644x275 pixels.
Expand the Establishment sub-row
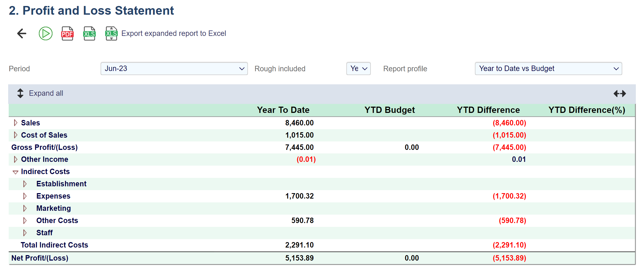25,184
